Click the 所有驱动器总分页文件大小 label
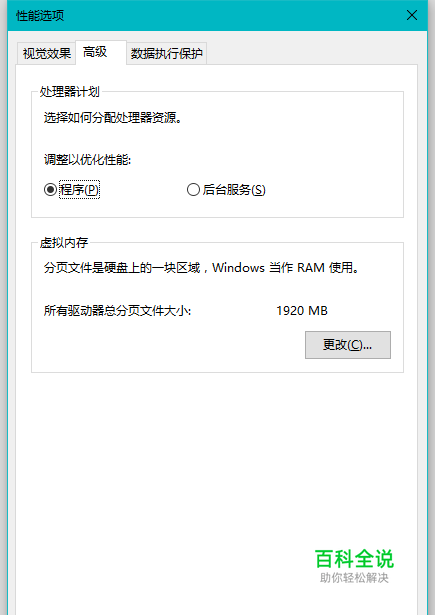 117,311
